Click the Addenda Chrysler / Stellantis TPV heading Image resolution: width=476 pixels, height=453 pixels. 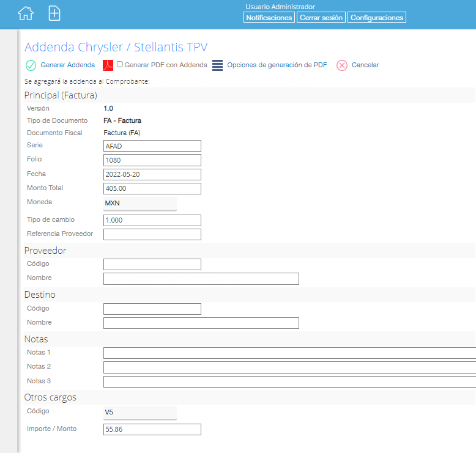tap(116, 47)
